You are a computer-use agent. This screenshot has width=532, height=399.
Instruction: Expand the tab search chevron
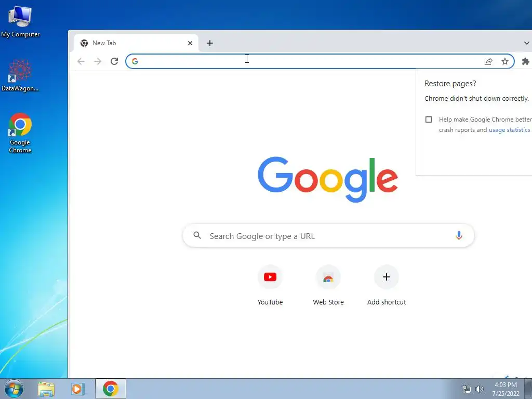[x=526, y=43]
